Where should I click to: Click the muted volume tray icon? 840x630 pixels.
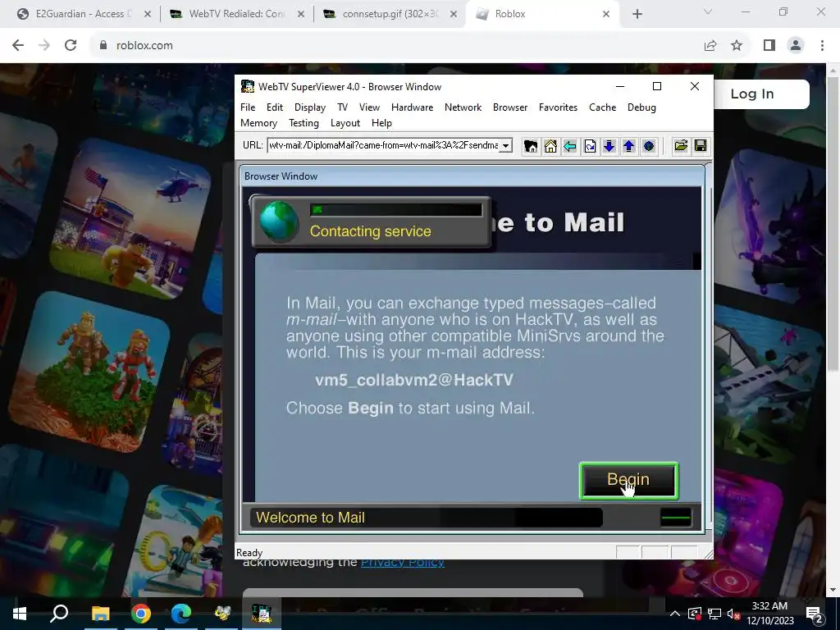click(733, 614)
